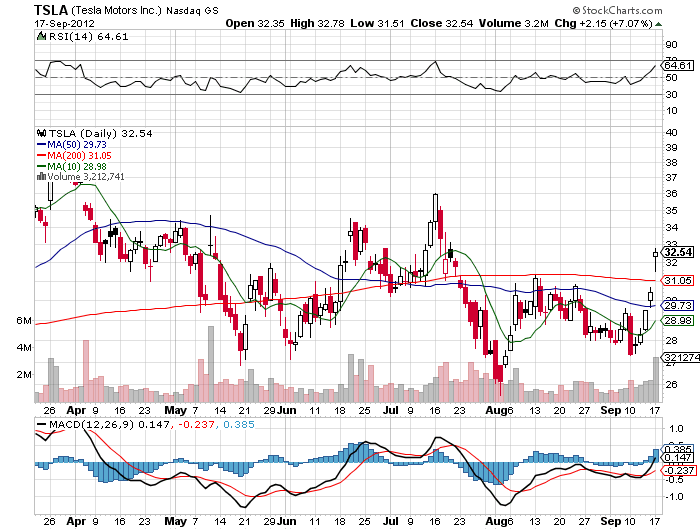Click the blue line swatch for MA(50)
This screenshot has width=700, height=530.
[42, 144]
